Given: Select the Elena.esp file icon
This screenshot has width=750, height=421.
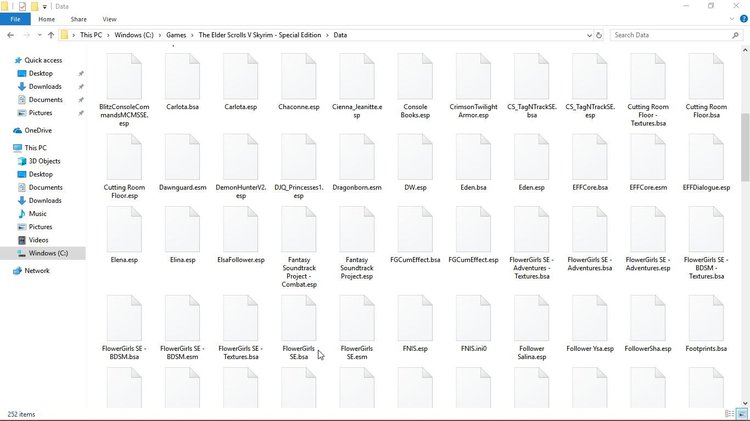Looking at the screenshot, I should (x=124, y=230).
